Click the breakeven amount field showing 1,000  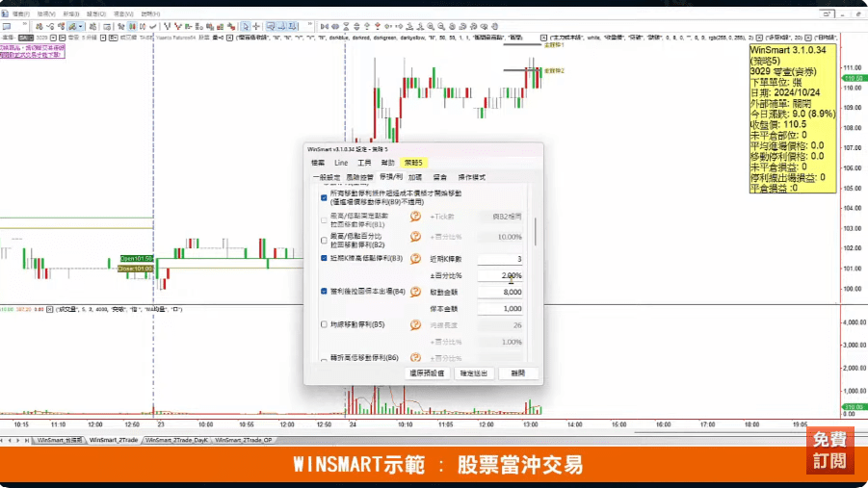500,309
